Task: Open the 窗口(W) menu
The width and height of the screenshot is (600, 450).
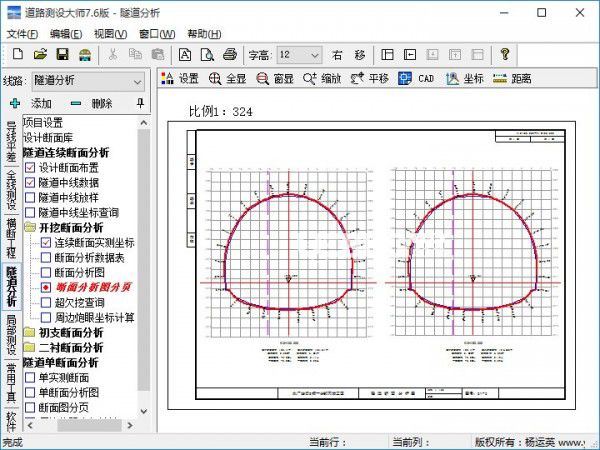Action: coord(157,34)
